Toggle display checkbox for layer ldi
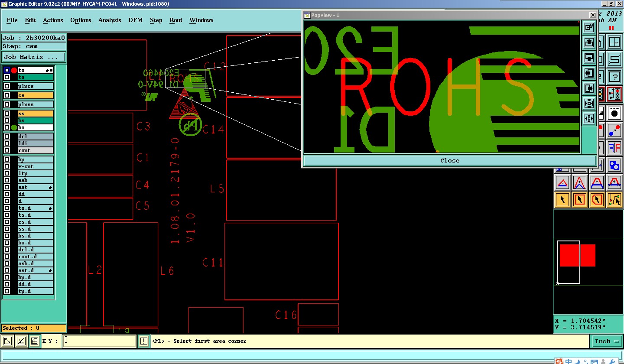Viewport: 624px width, 364px height. [x=7, y=143]
